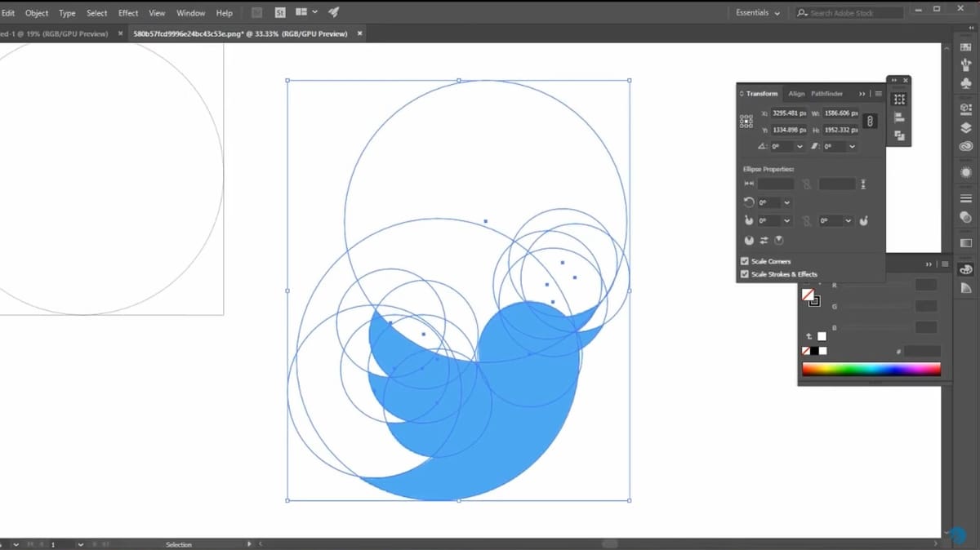The height and width of the screenshot is (550, 980).
Task: Open the Creative Cloud Libraries panel icon
Action: pyautogui.click(x=966, y=146)
